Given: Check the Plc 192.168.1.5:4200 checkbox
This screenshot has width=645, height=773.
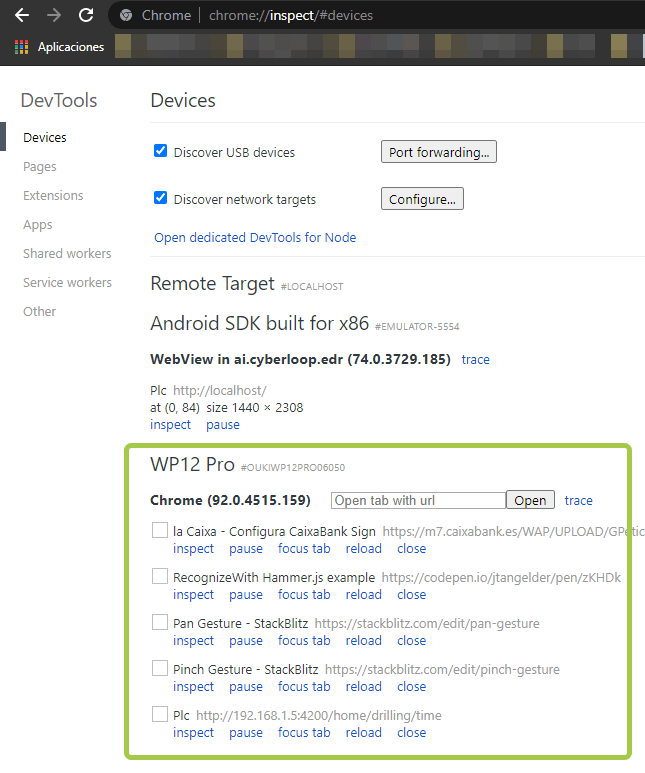Looking at the screenshot, I should [x=160, y=714].
